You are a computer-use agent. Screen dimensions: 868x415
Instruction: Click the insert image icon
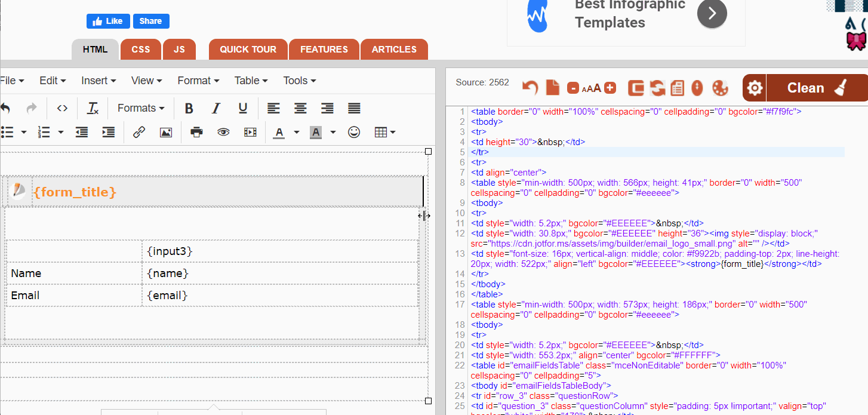point(166,132)
